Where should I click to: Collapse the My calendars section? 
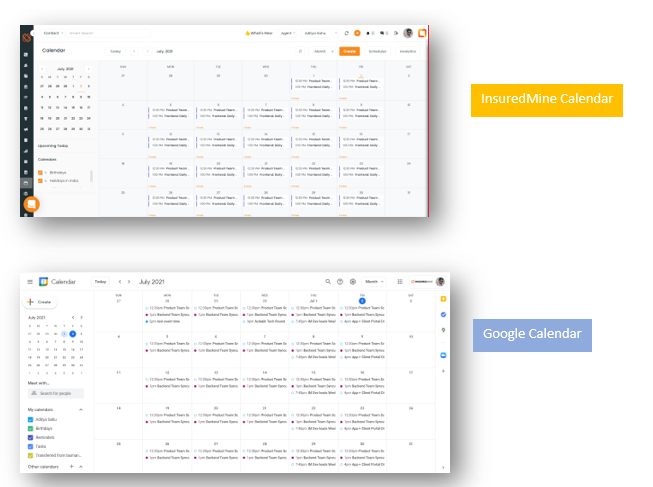click(81, 410)
